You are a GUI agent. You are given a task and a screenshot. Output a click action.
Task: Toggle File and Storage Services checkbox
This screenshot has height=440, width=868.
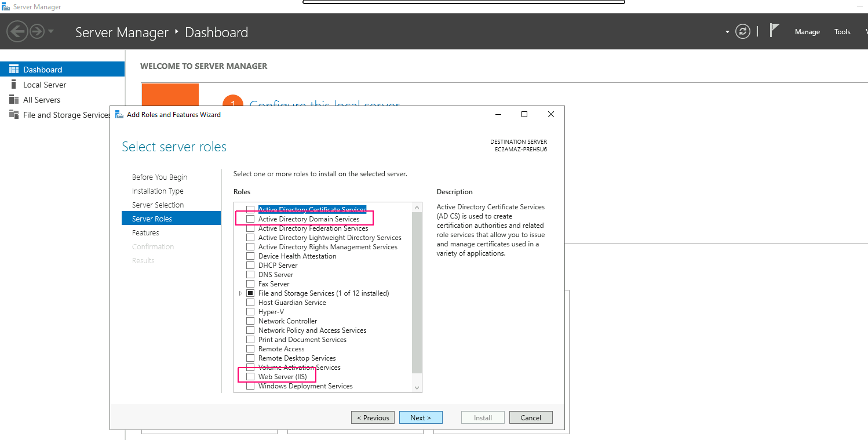[250, 293]
